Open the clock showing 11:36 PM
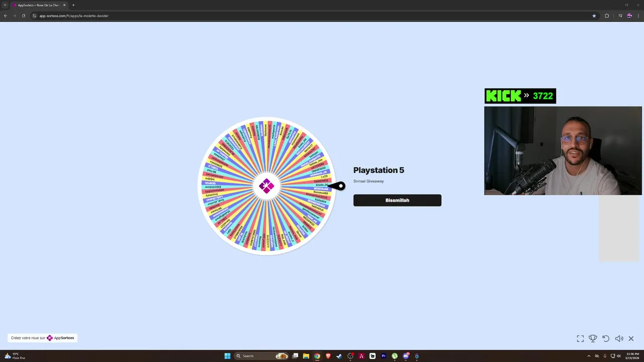Viewport: 644px width, 362px height. tap(633, 356)
